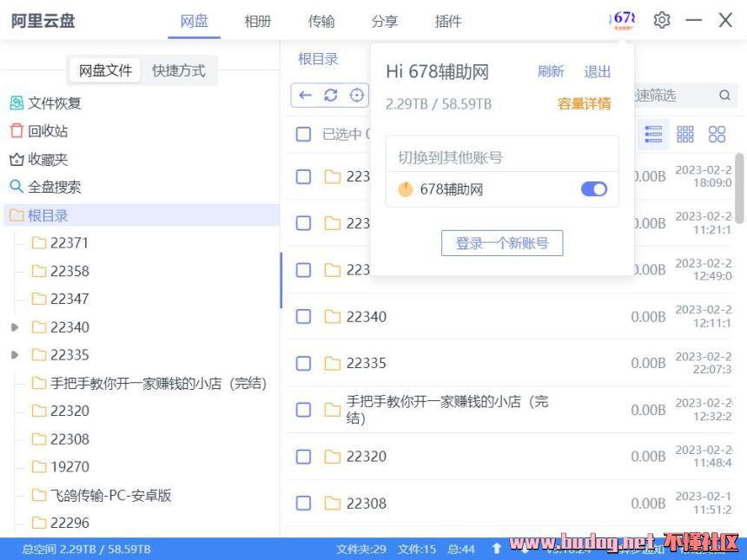
Task: Refresh the file list with the reload icon
Action: 330,96
